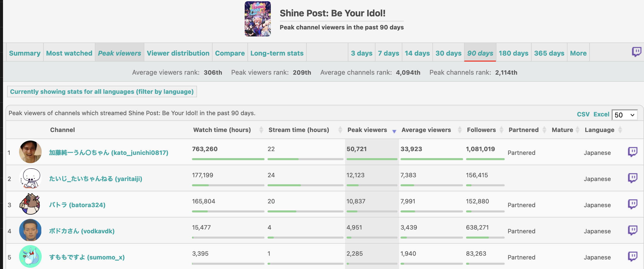Click vodkavdk followers progress bar
The width and height of the screenshot is (644, 269).
485,238
